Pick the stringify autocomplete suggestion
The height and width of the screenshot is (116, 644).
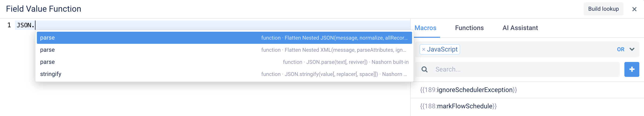pyautogui.click(x=224, y=74)
